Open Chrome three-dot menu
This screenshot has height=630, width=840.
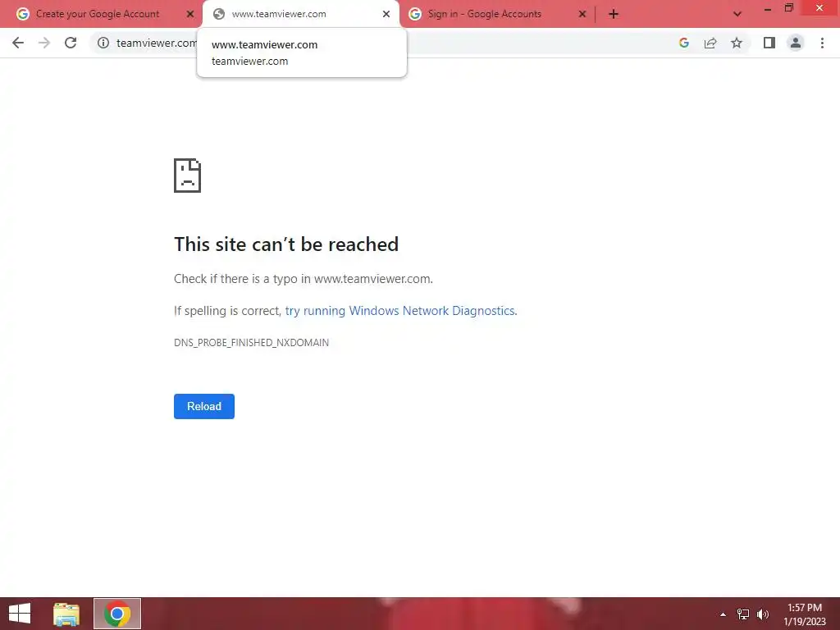click(822, 43)
